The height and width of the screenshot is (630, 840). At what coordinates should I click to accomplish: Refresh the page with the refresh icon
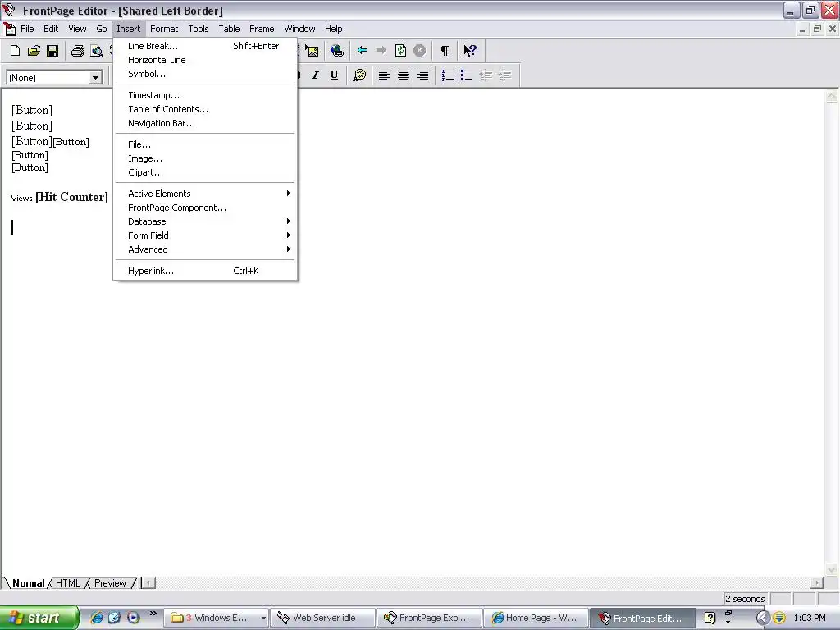(400, 50)
